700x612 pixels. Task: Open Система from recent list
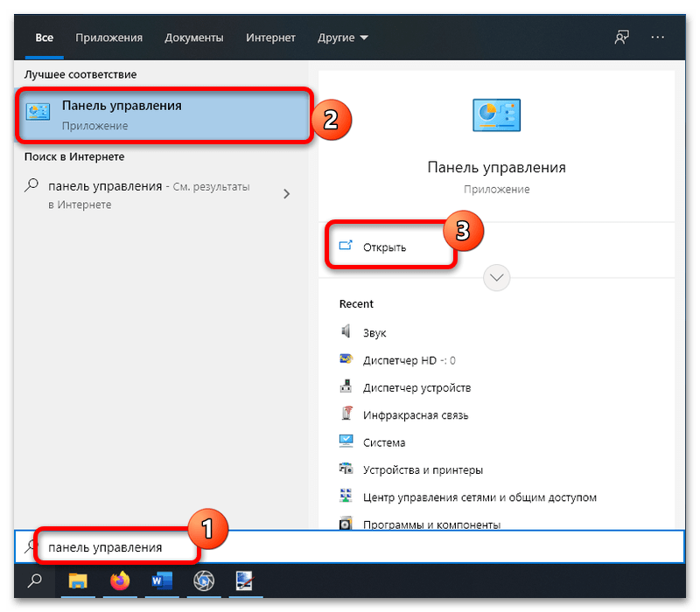384,442
